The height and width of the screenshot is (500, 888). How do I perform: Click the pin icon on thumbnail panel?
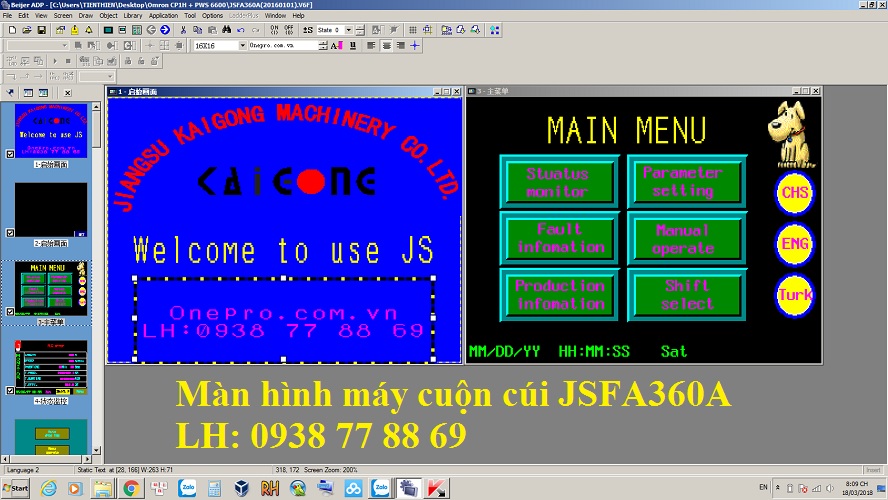[x=10, y=93]
